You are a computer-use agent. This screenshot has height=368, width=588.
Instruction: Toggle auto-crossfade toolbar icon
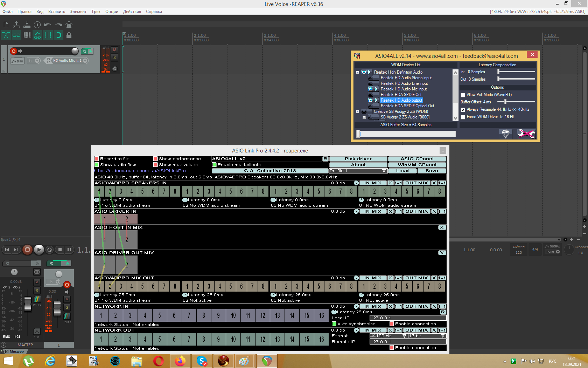(6, 35)
